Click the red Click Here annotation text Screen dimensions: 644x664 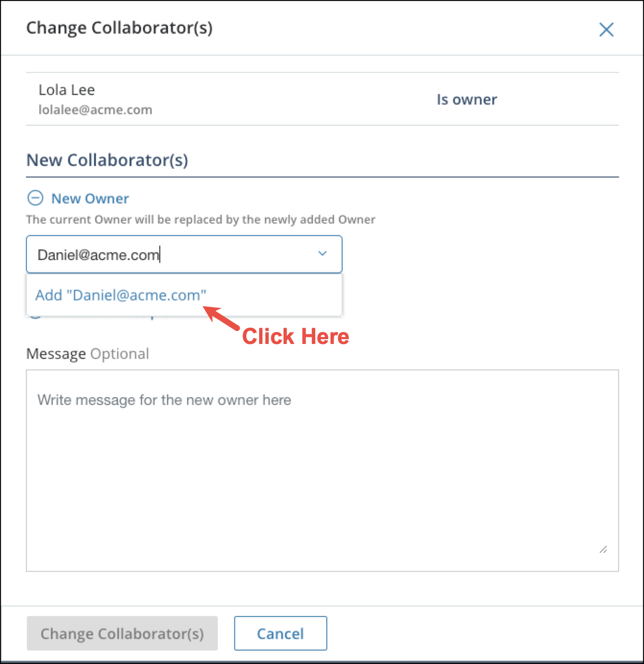tap(296, 336)
